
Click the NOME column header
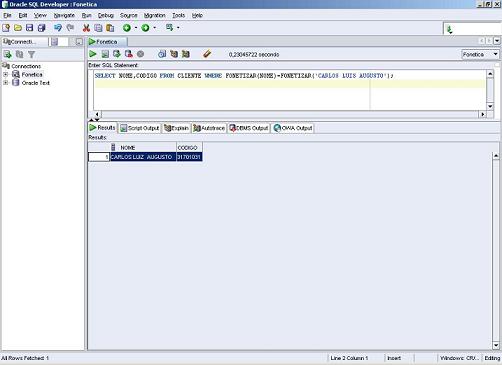pos(143,147)
